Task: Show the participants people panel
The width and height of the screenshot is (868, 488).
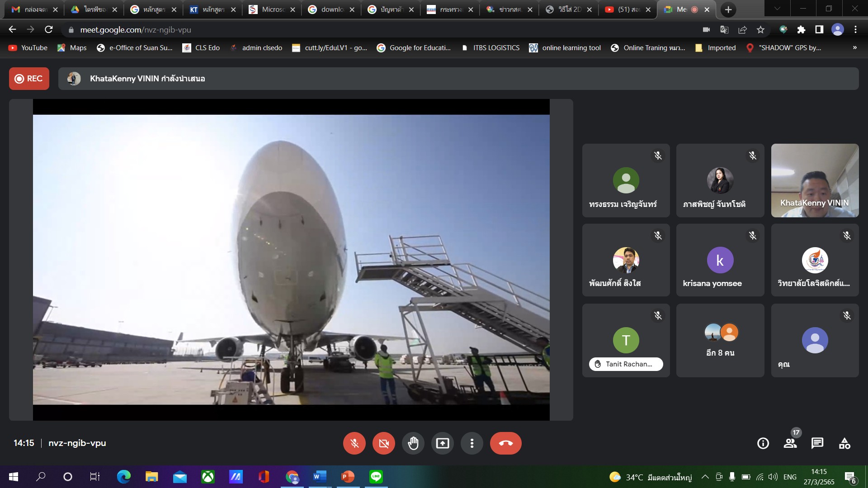Action: [790, 443]
